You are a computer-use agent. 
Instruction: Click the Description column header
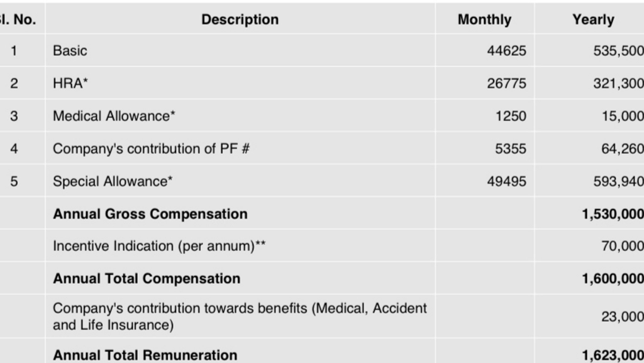coord(240,20)
